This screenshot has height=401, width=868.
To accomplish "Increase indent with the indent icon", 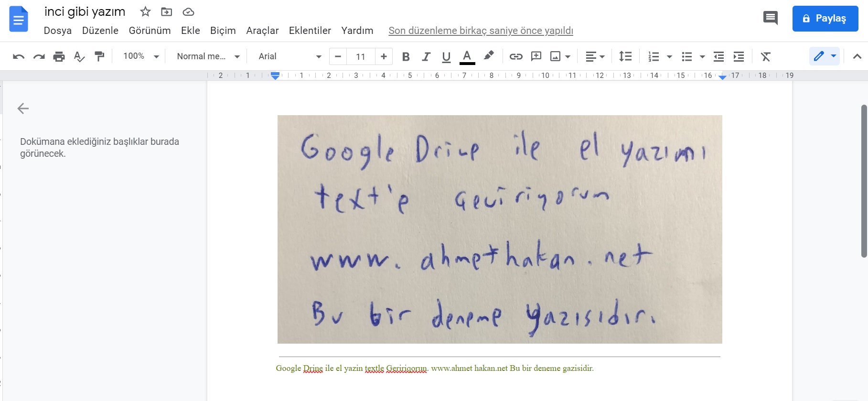I will click(x=739, y=56).
